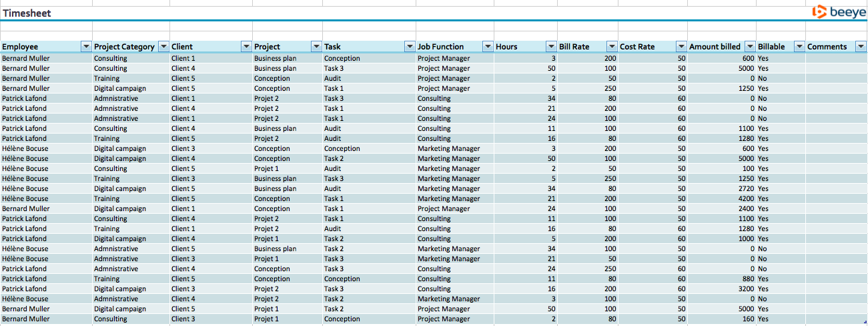Expand the Amount billed filter arrow

[x=749, y=47]
